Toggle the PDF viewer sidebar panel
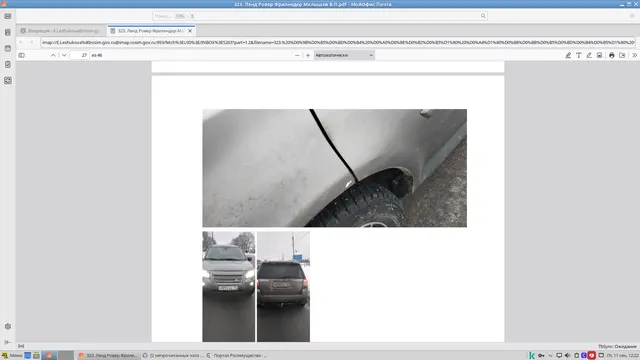The image size is (640, 360). click(22, 55)
